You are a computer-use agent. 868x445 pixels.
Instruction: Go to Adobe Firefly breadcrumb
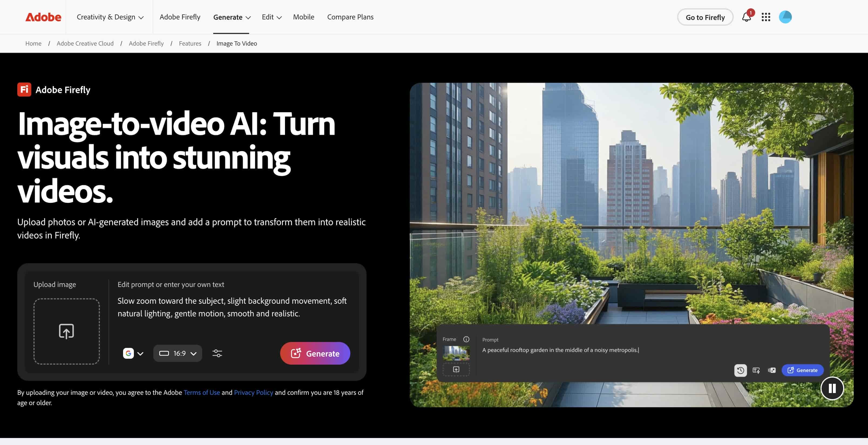pos(146,43)
